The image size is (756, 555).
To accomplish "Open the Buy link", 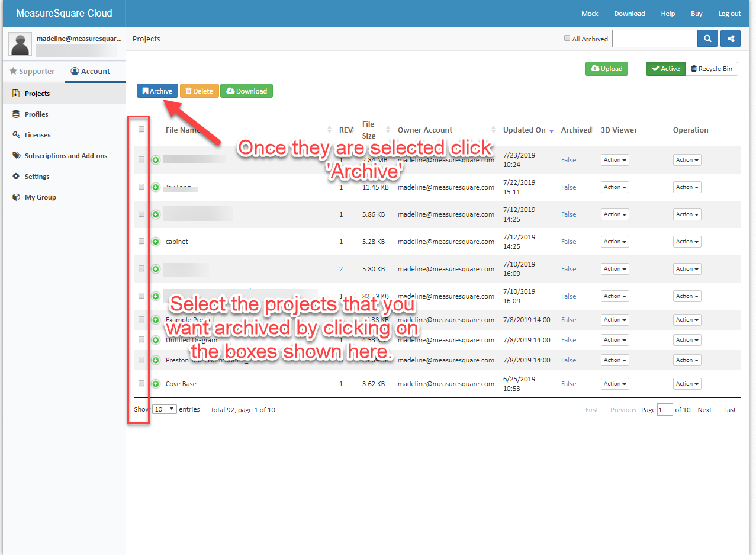I will coord(697,14).
